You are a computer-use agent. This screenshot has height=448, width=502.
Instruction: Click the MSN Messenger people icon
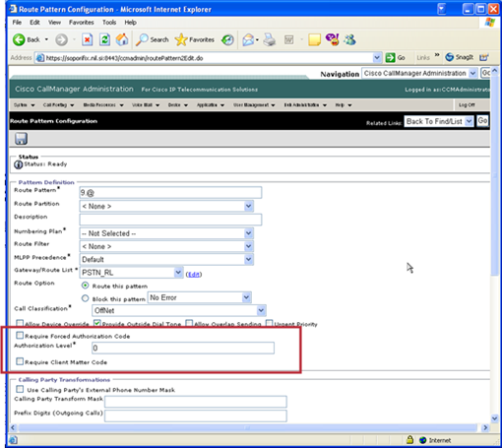click(350, 39)
